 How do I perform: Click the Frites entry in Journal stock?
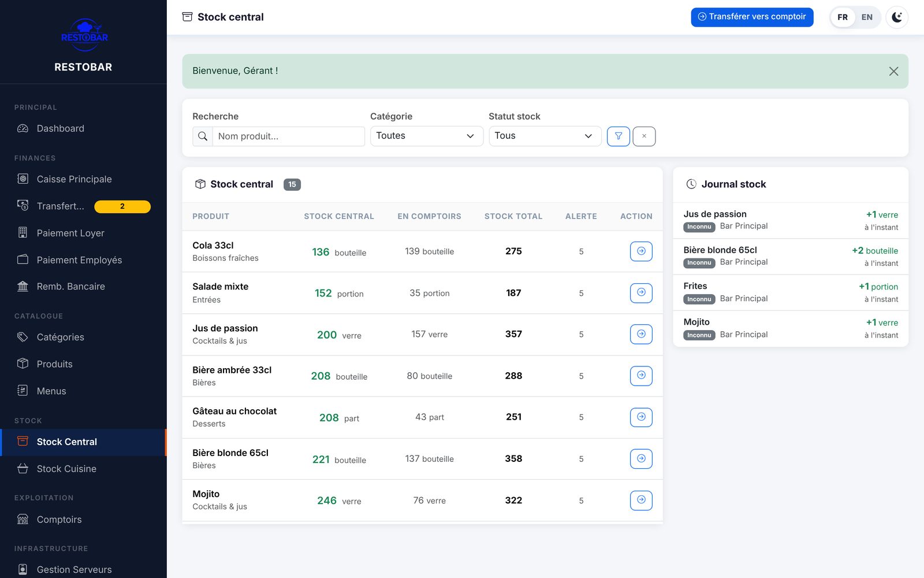pos(791,292)
